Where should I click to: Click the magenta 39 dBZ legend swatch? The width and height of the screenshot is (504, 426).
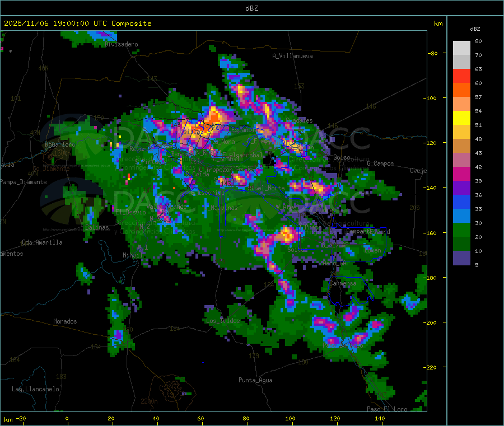click(461, 174)
